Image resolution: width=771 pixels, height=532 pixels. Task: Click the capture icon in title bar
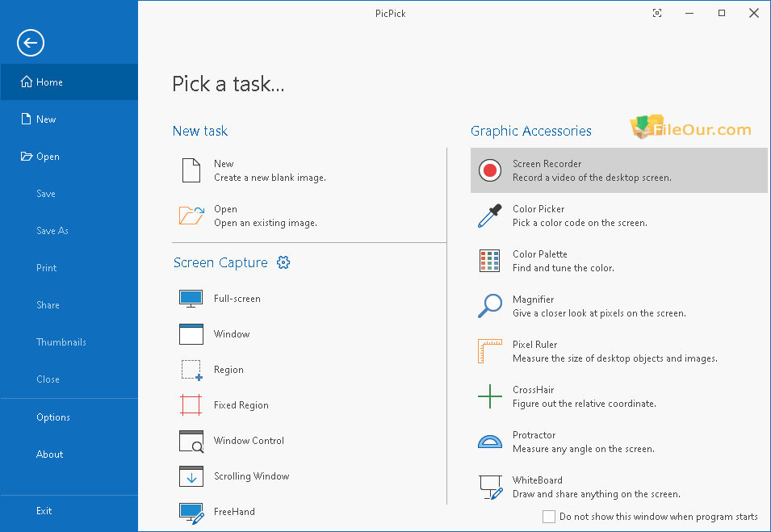click(x=657, y=13)
